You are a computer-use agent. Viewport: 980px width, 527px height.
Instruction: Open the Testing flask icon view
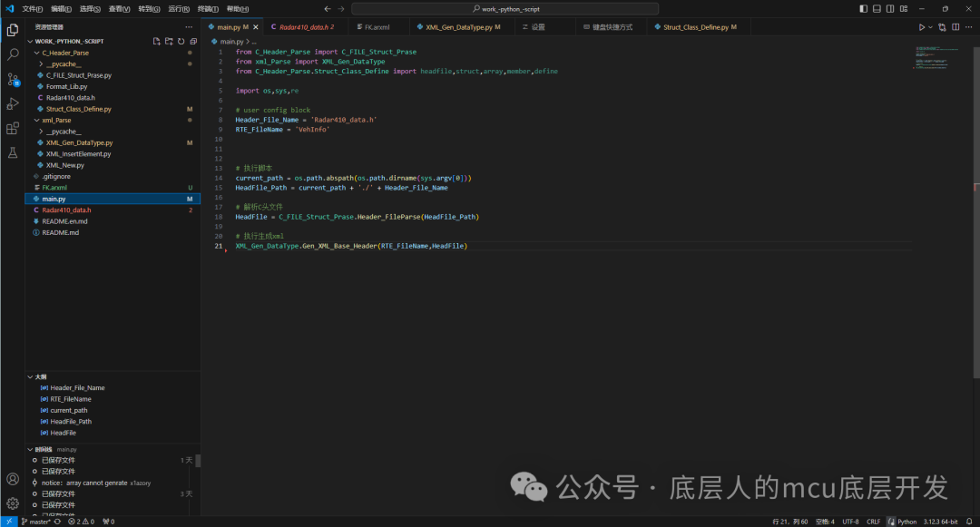click(13, 153)
